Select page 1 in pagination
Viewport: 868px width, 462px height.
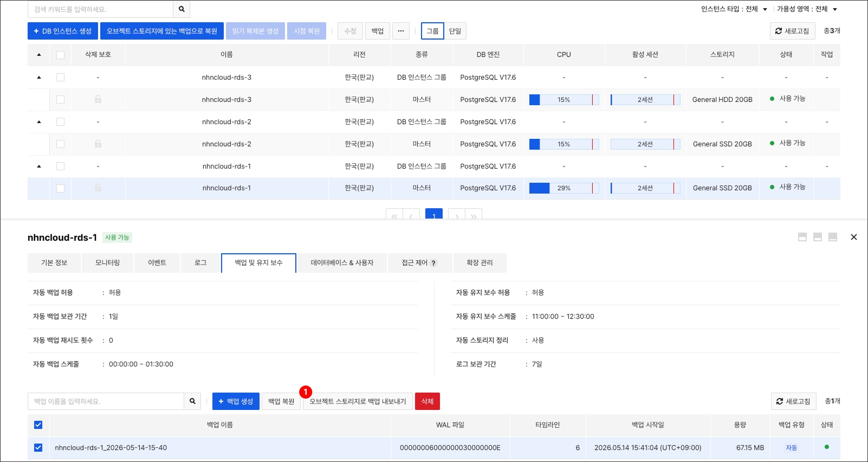(434, 215)
